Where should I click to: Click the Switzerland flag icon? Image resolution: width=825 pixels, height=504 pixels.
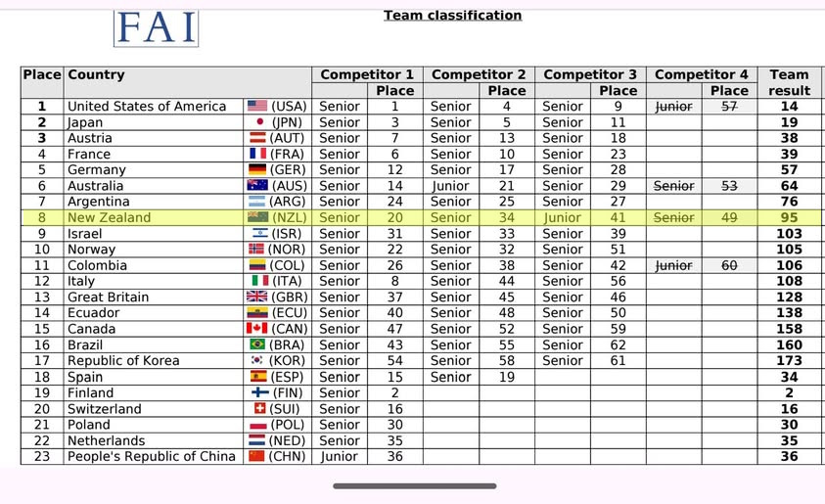click(259, 408)
